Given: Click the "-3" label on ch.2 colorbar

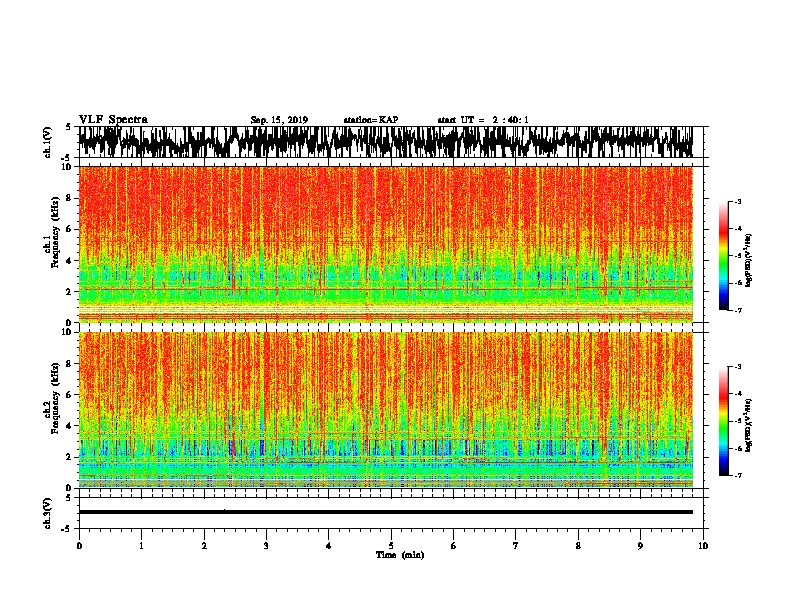Looking at the screenshot, I should 738,367.
